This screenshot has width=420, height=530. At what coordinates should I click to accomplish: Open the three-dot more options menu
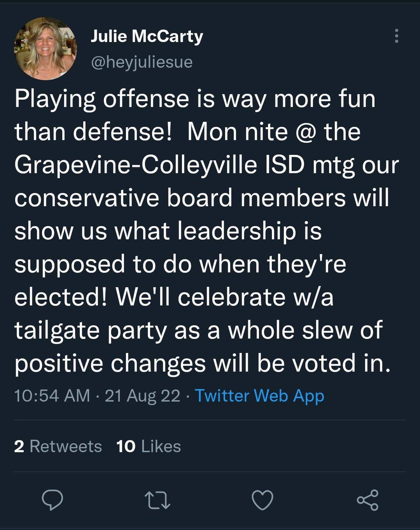[x=396, y=36]
